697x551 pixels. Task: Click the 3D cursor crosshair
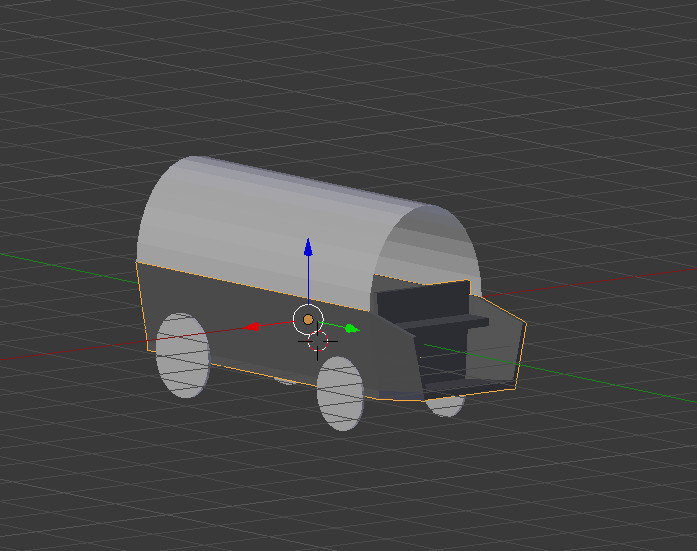click(x=317, y=342)
